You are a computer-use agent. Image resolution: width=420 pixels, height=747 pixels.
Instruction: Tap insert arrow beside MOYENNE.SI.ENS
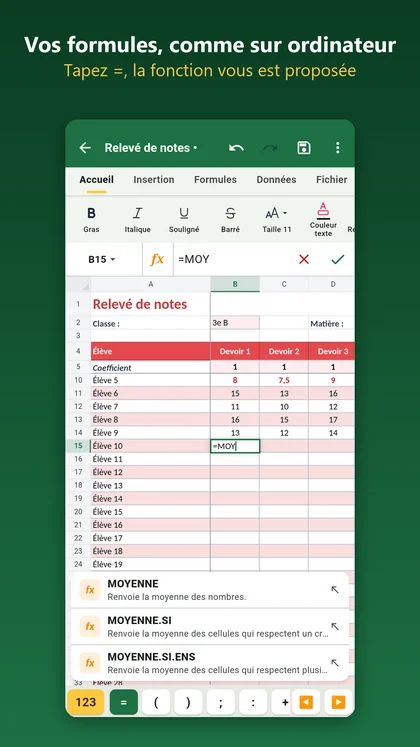pos(335,663)
